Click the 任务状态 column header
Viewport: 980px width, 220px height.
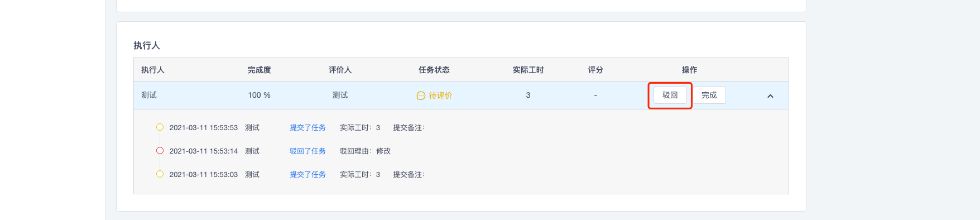[434, 70]
